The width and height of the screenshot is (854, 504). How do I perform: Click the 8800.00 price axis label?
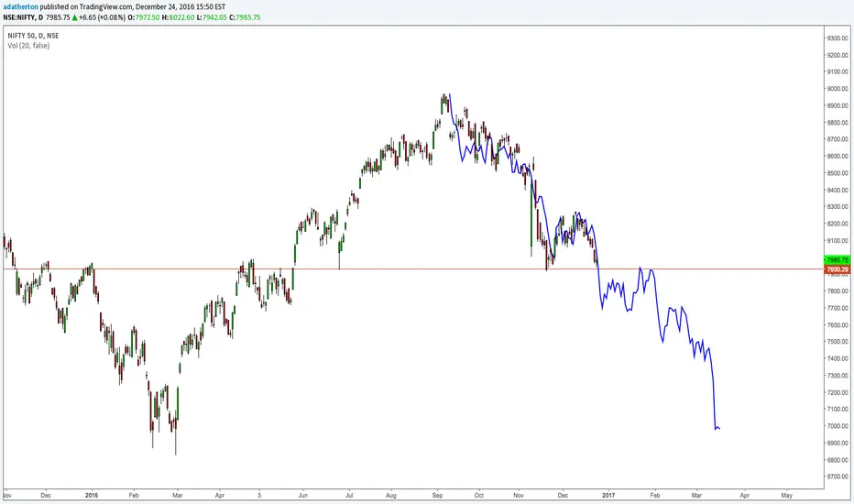point(838,123)
